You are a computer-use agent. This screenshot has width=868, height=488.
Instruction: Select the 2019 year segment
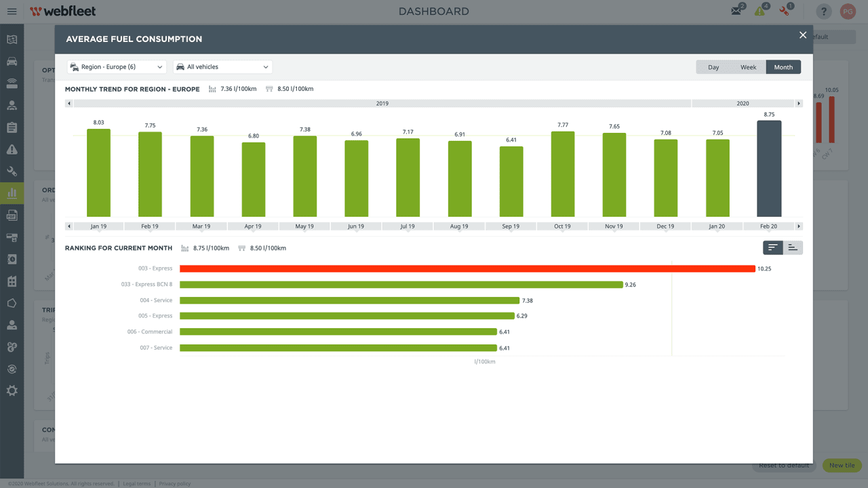[x=382, y=104]
